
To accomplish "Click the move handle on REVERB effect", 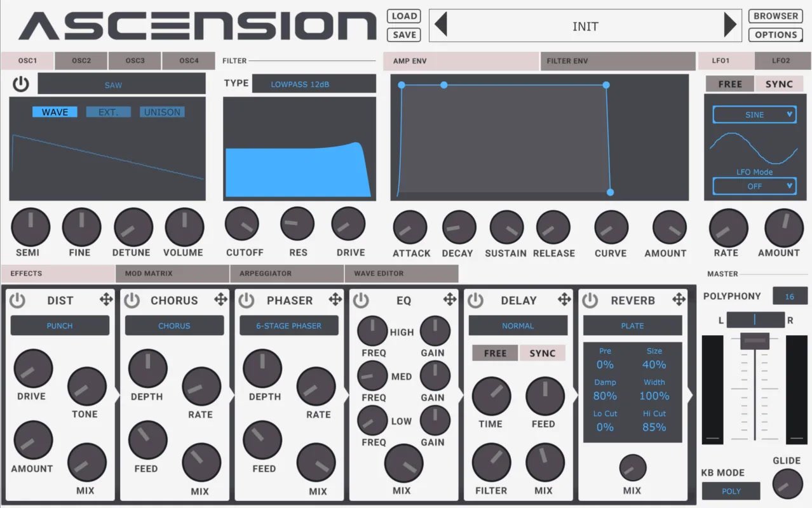I will [x=679, y=300].
